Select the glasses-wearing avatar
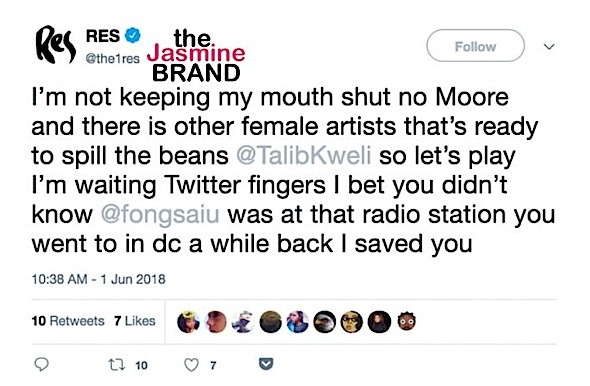 coord(351,322)
